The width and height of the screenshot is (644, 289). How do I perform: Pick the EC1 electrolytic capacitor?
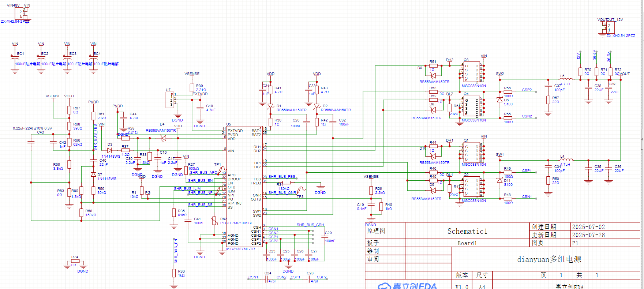(15, 58)
